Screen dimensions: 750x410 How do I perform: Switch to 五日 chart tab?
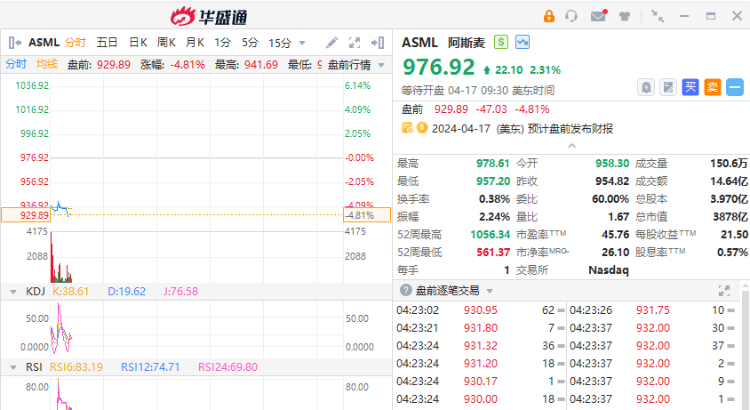pyautogui.click(x=107, y=42)
